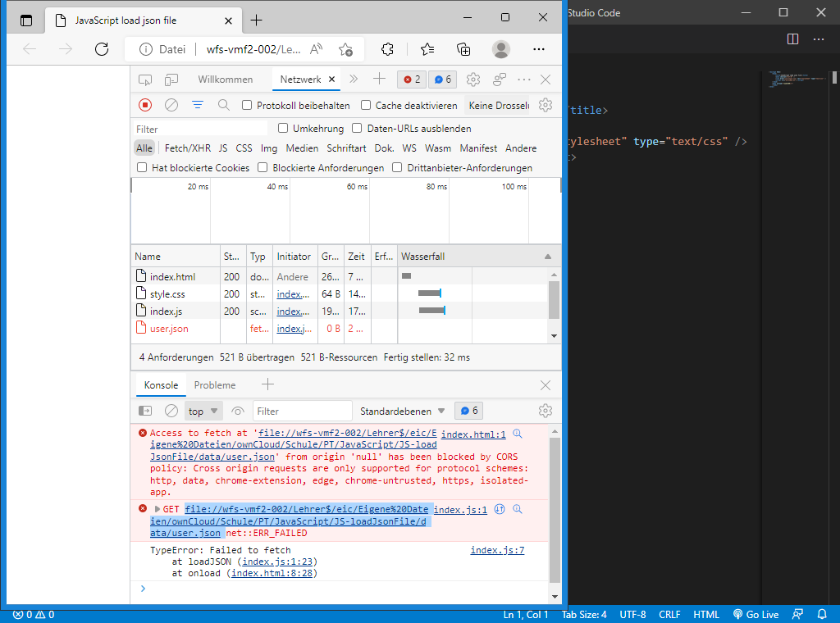The height and width of the screenshot is (623, 840).
Task: Activate the read aloud icon in address bar
Action: click(317, 49)
